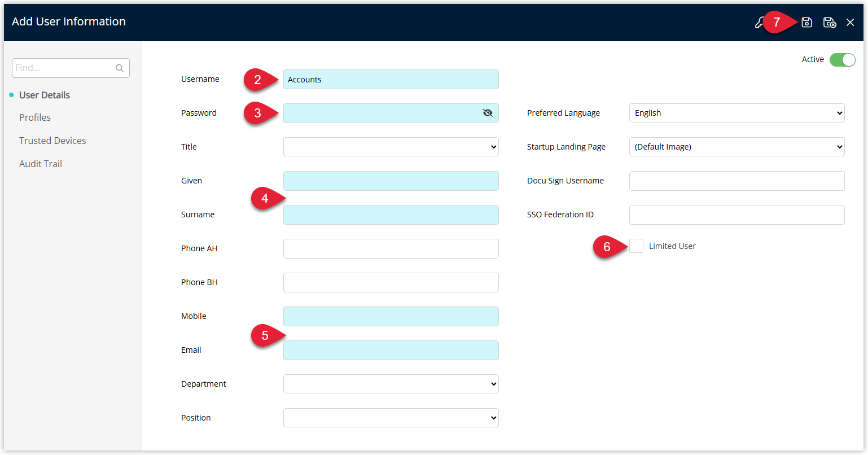Click the Email input field
This screenshot has height=455, width=868.
point(391,350)
